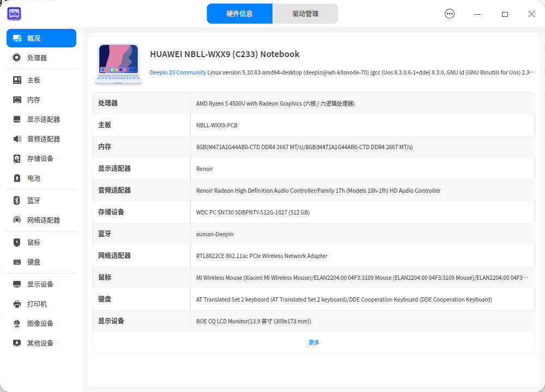This screenshot has width=545, height=392.
Task: Open the 存储设备 storage icon in sidebar
Action: point(17,158)
